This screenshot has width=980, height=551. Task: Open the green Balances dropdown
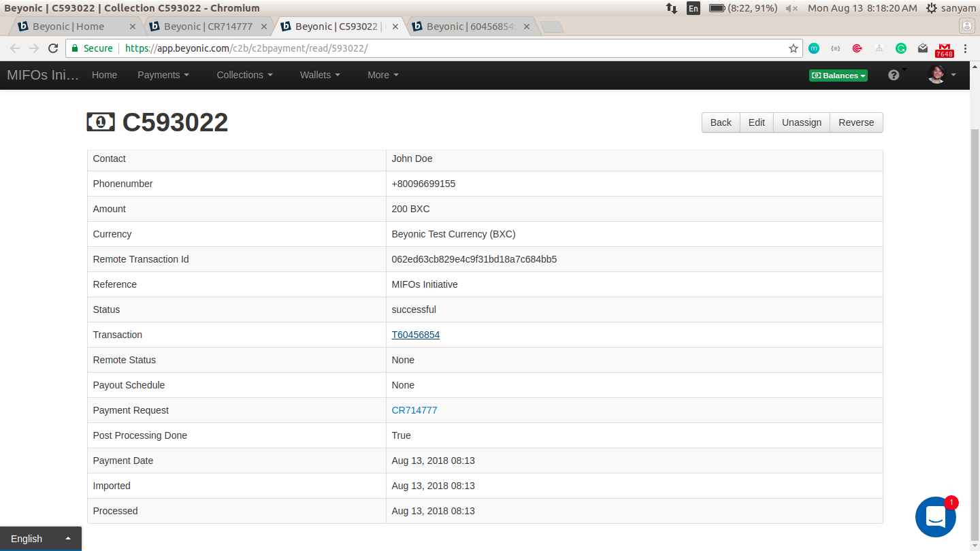click(838, 76)
